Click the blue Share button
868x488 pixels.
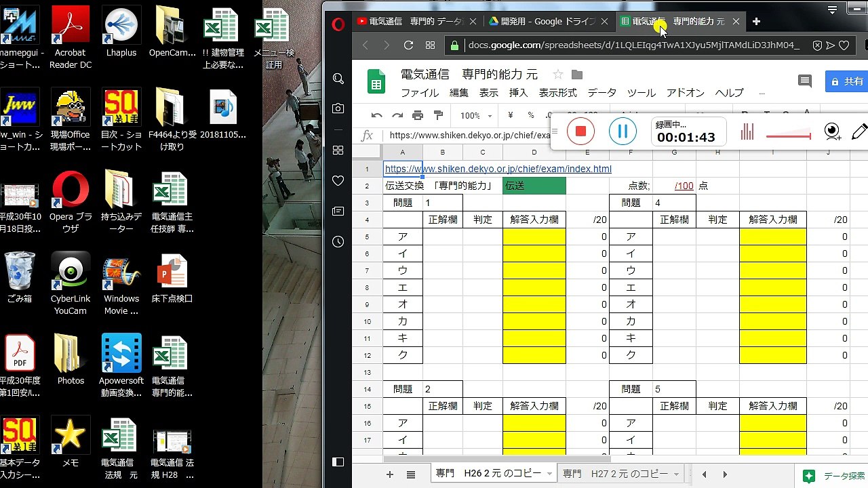click(x=847, y=81)
